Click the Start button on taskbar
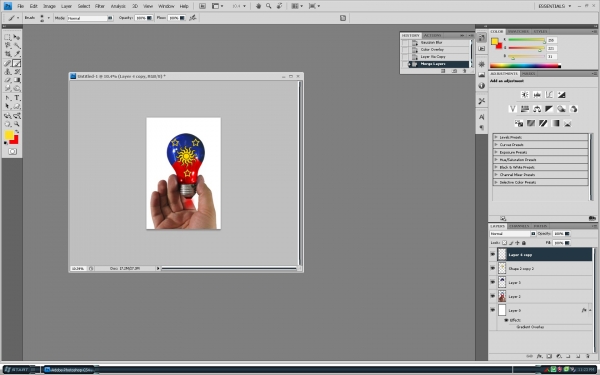600x375 pixels. [16, 370]
